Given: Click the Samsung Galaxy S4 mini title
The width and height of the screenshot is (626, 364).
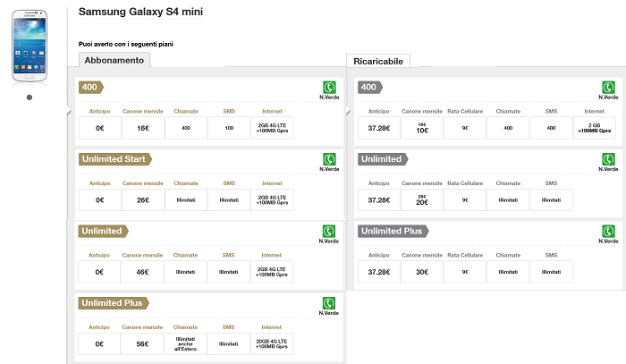Looking at the screenshot, I should coord(140,12).
